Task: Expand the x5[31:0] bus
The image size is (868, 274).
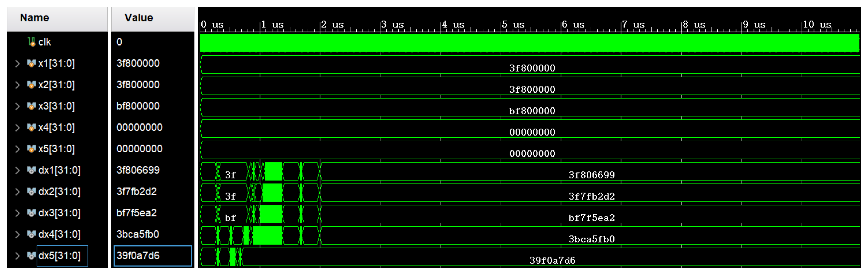Action: 17,149
